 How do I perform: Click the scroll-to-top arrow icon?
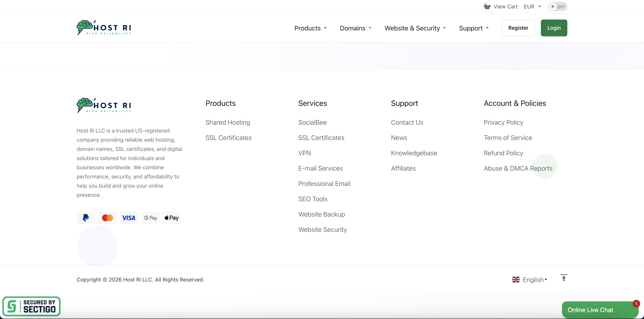[x=563, y=278]
